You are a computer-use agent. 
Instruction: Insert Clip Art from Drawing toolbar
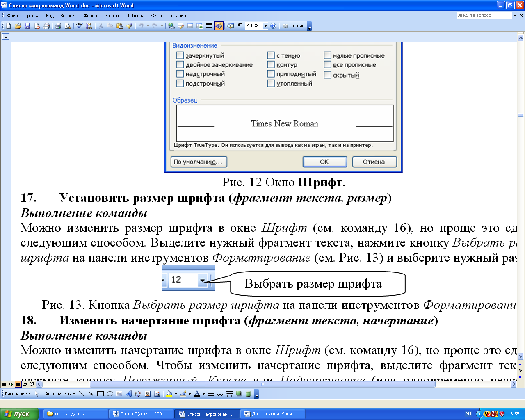tap(147, 394)
